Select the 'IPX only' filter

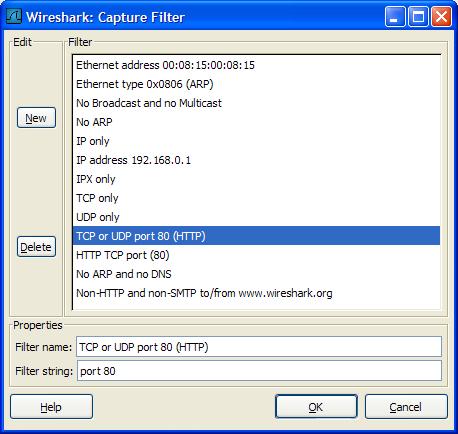[256, 179]
